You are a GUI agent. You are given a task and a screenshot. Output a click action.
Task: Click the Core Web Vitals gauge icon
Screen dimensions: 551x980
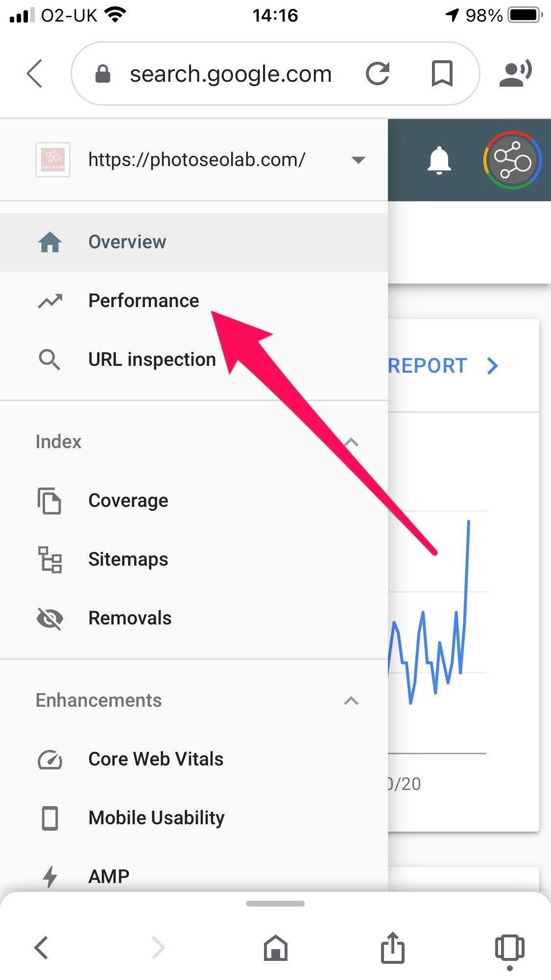coord(50,760)
